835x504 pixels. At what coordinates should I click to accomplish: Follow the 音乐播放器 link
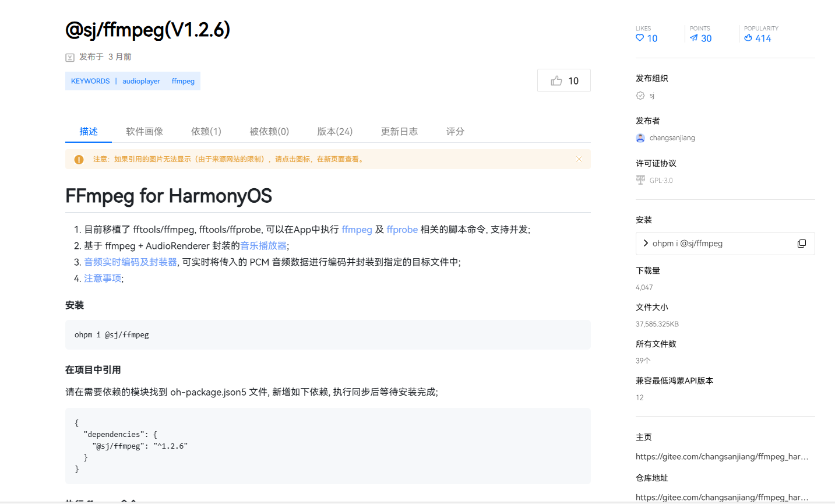(x=263, y=246)
